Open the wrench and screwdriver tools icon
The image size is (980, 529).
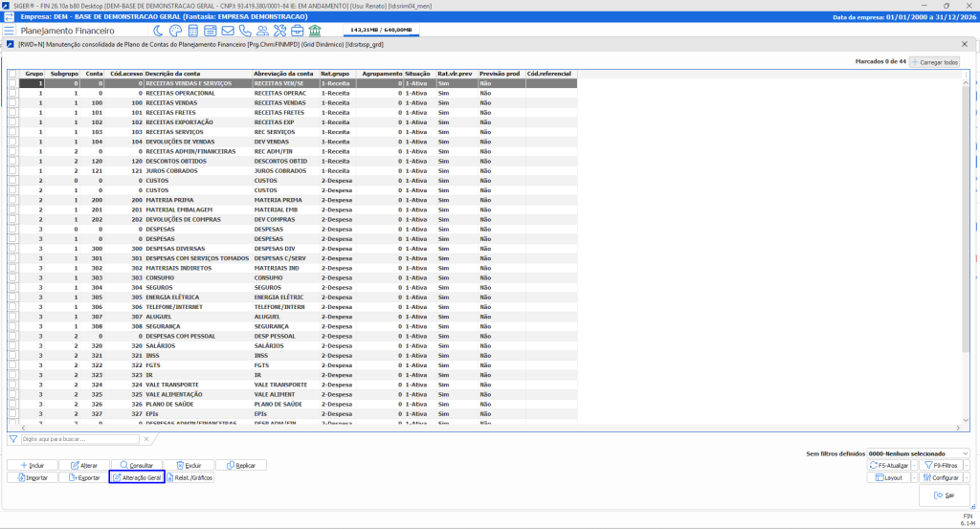click(x=280, y=31)
